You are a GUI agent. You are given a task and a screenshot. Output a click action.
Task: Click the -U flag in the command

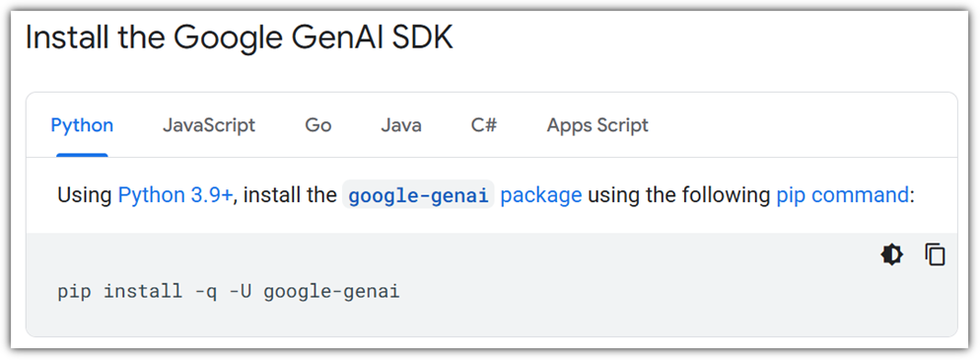pyautogui.click(x=240, y=292)
